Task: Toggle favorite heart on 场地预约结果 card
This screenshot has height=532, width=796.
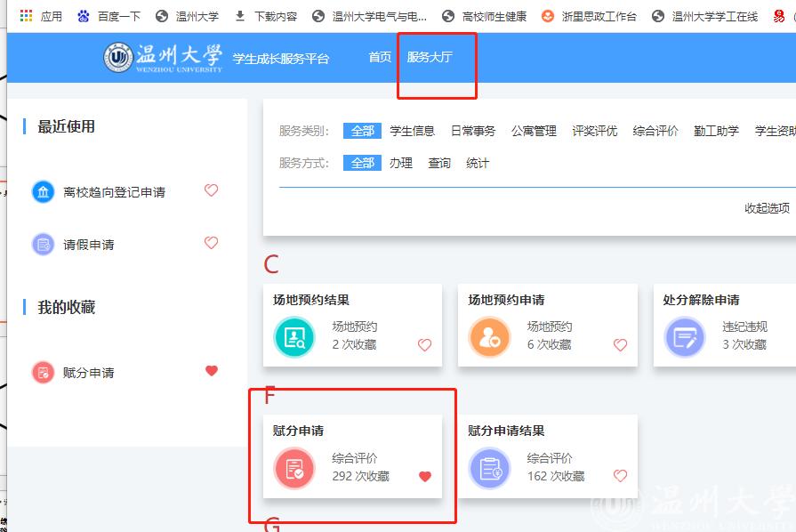Action: [424, 345]
